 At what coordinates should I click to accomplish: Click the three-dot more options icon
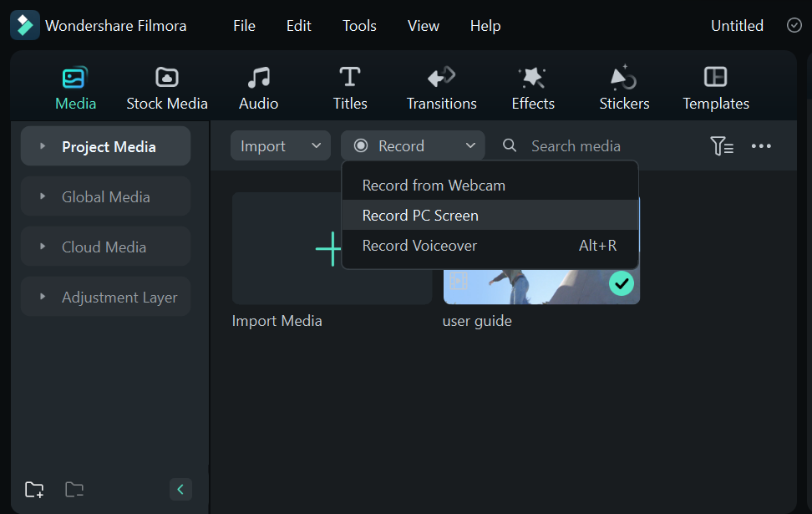[761, 145]
